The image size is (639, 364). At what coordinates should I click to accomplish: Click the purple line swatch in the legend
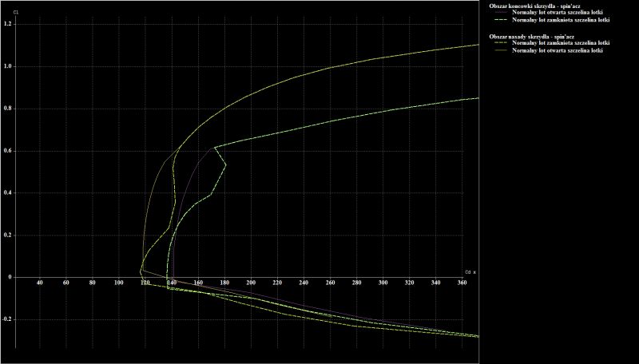coord(499,13)
